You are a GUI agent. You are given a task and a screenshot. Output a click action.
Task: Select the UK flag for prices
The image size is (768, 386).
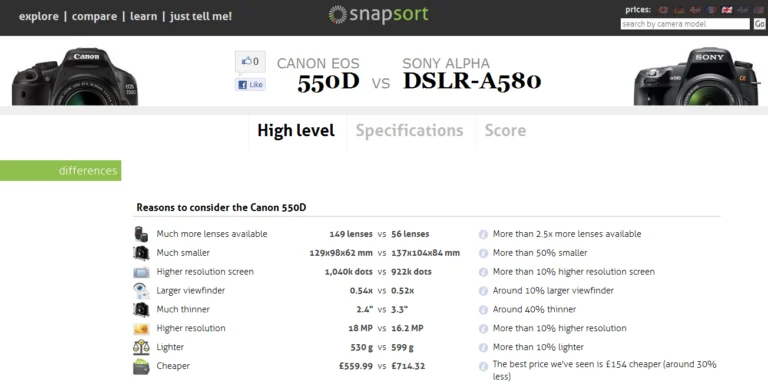(x=727, y=10)
